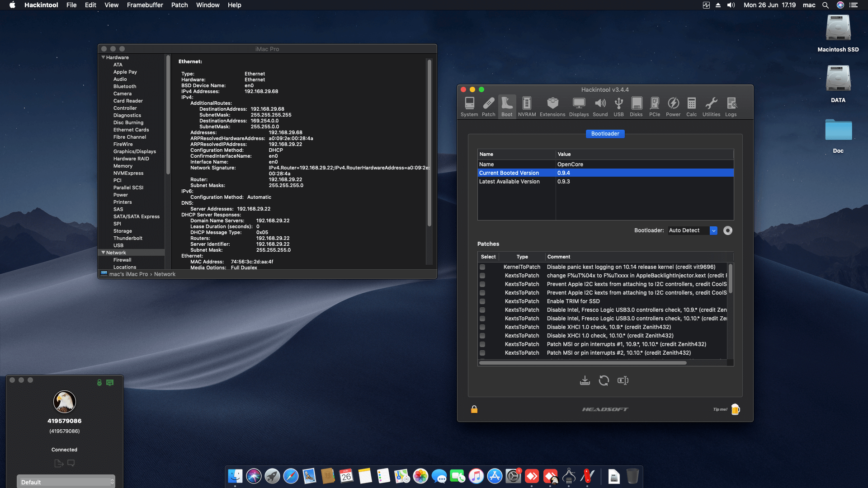Tick Disable XHCI 1.0 check 10.10 checkbox
The image size is (868, 488).
(482, 336)
